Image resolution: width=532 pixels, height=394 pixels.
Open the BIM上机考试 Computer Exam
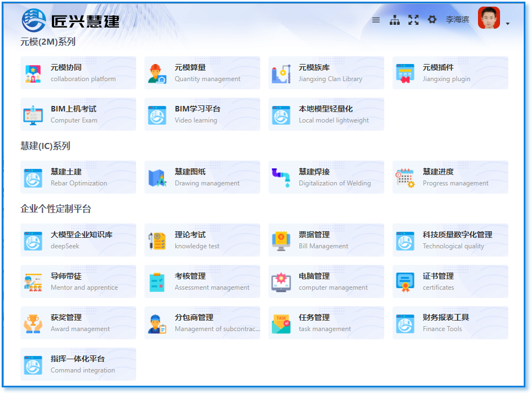tap(78, 114)
